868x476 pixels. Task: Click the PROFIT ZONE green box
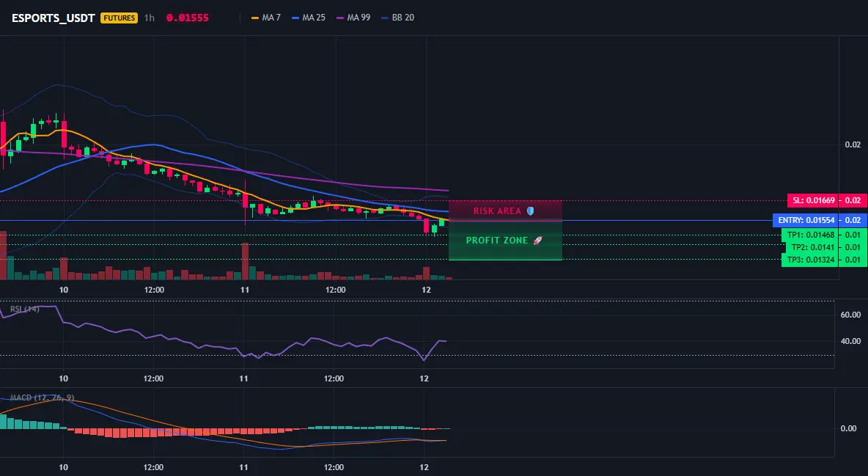505,241
